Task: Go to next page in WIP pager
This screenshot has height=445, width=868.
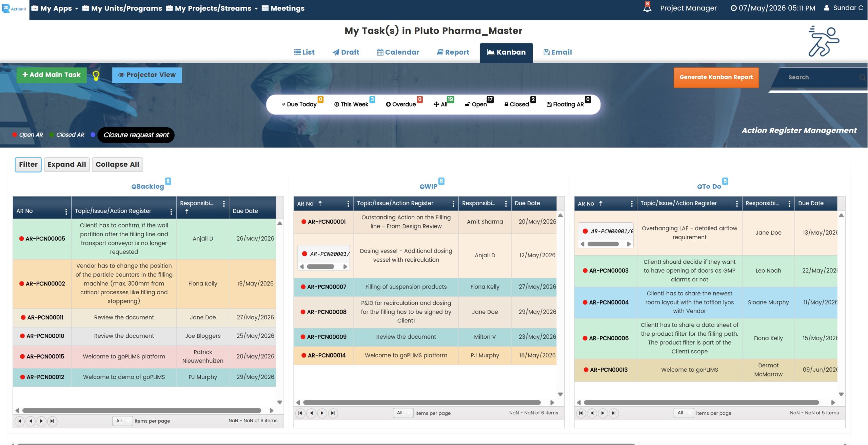Action: [x=322, y=413]
